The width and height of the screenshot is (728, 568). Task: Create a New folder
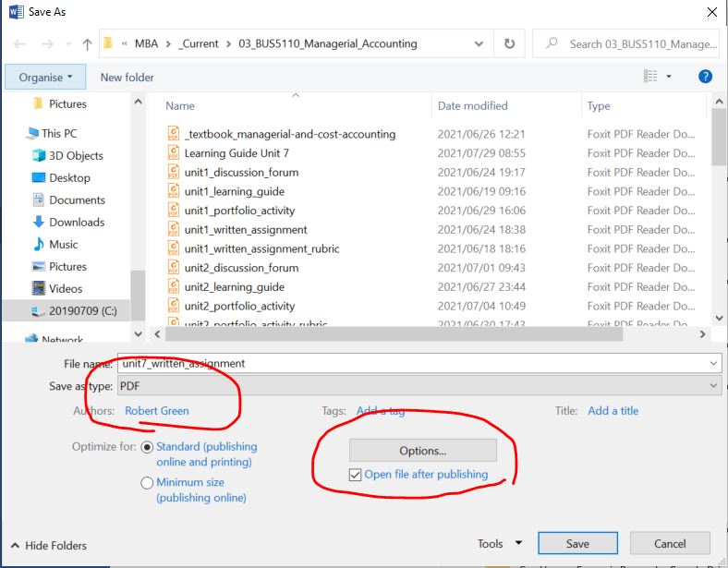(127, 78)
